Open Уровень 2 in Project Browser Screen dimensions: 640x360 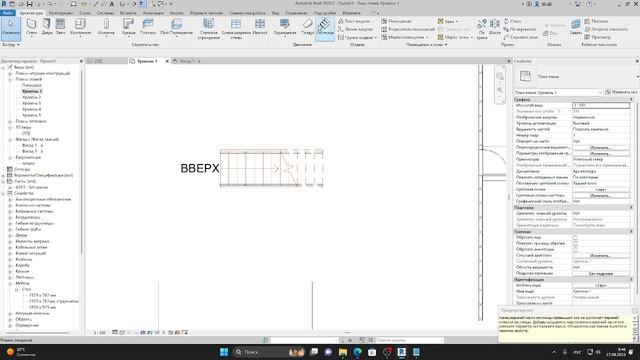(32, 97)
